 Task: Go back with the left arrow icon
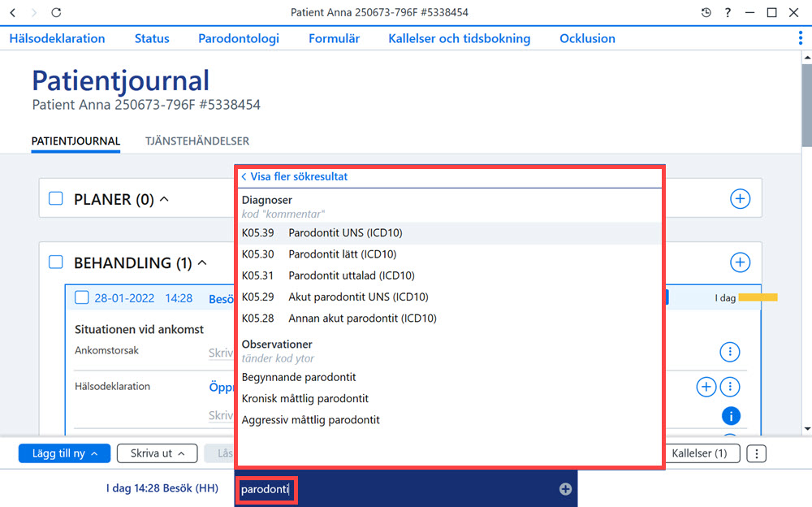point(13,12)
